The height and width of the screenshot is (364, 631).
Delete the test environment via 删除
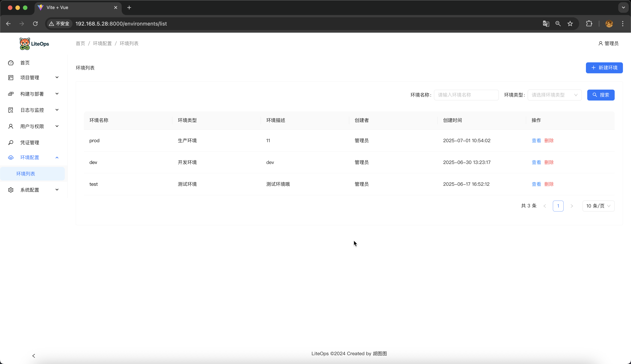(549, 184)
